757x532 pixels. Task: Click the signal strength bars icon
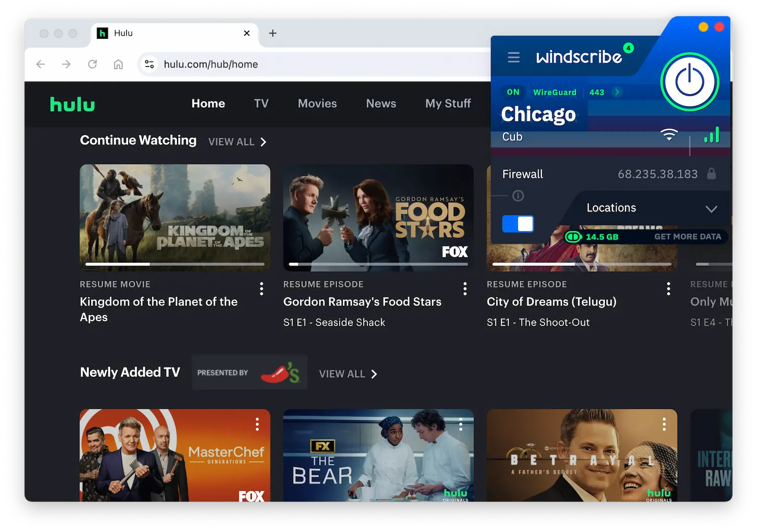(712, 135)
